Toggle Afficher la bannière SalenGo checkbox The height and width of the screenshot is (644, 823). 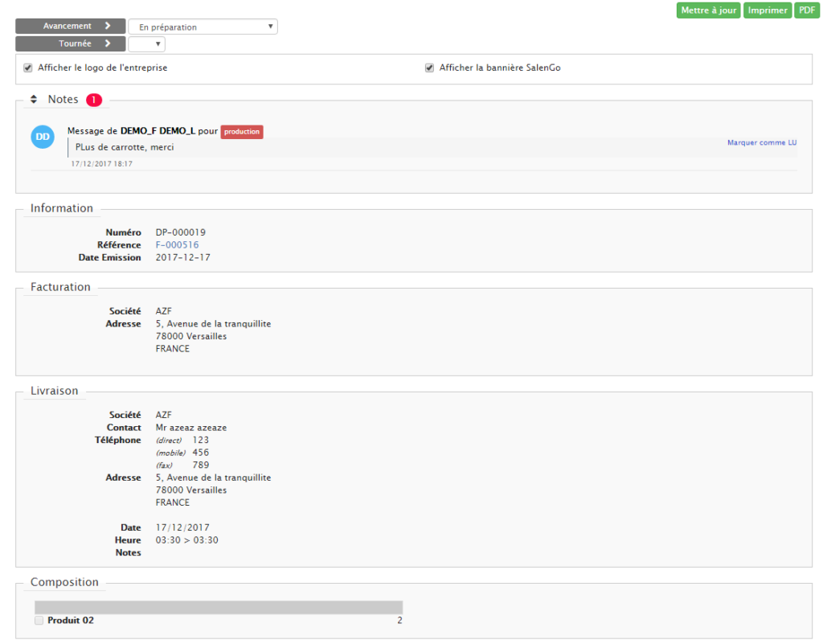click(429, 68)
